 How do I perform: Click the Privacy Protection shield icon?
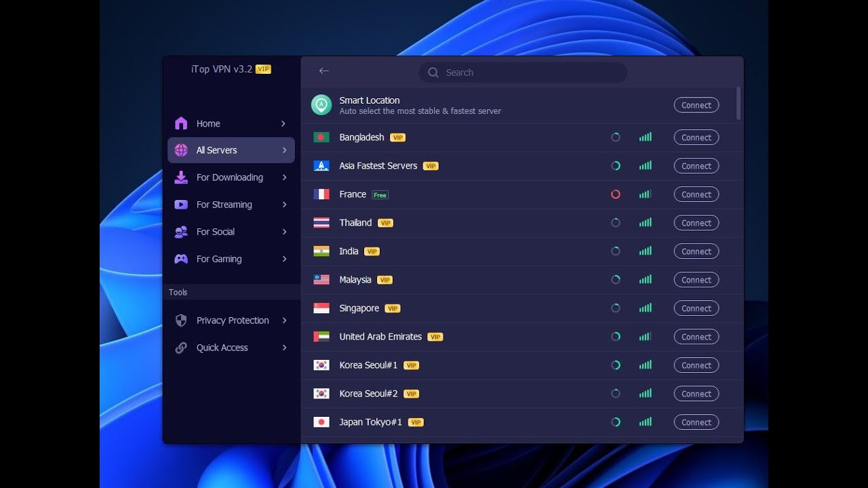(181, 321)
